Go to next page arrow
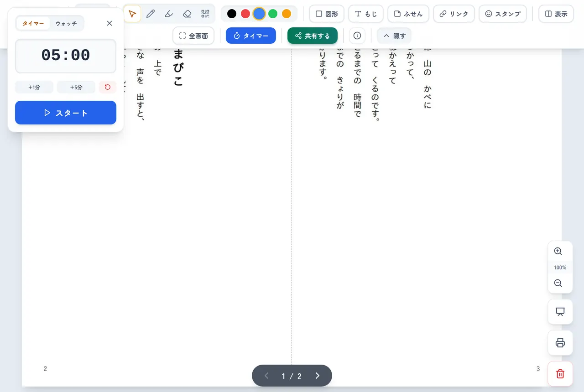584x392 pixels. (x=318, y=376)
